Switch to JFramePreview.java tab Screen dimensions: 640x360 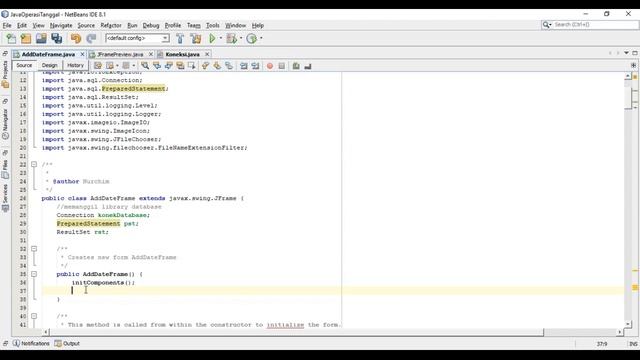120,54
